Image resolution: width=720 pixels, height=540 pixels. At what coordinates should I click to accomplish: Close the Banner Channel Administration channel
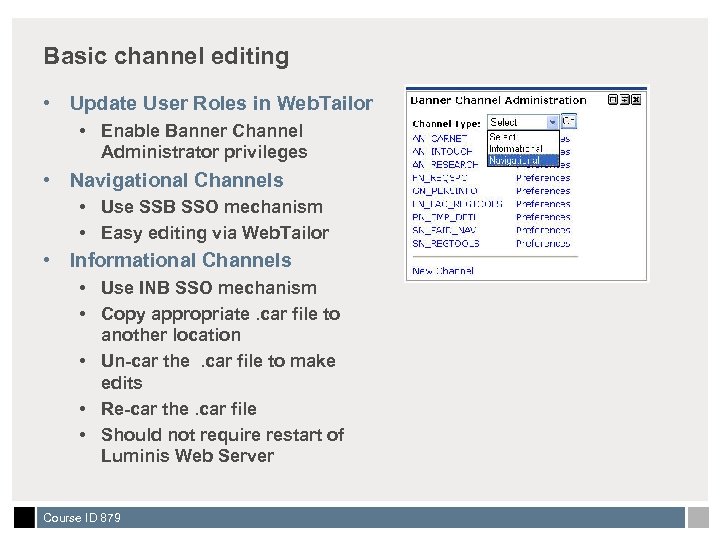click(636, 100)
